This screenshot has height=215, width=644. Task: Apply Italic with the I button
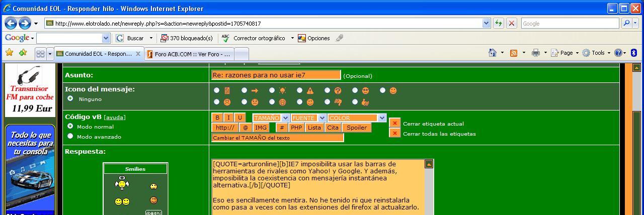pos(229,118)
